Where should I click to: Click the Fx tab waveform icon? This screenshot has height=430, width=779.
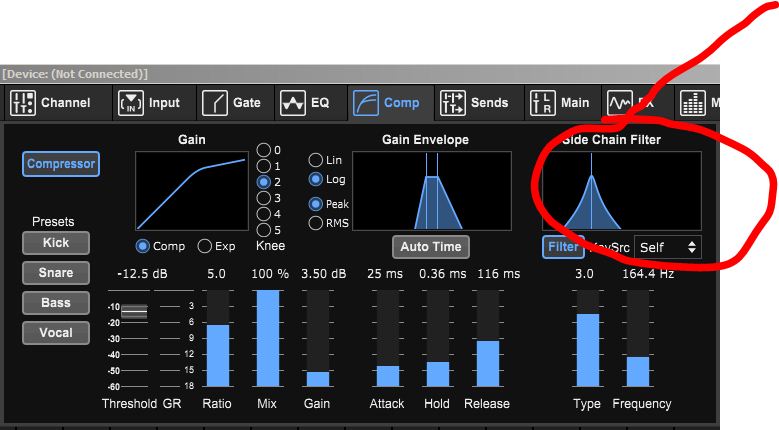620,103
